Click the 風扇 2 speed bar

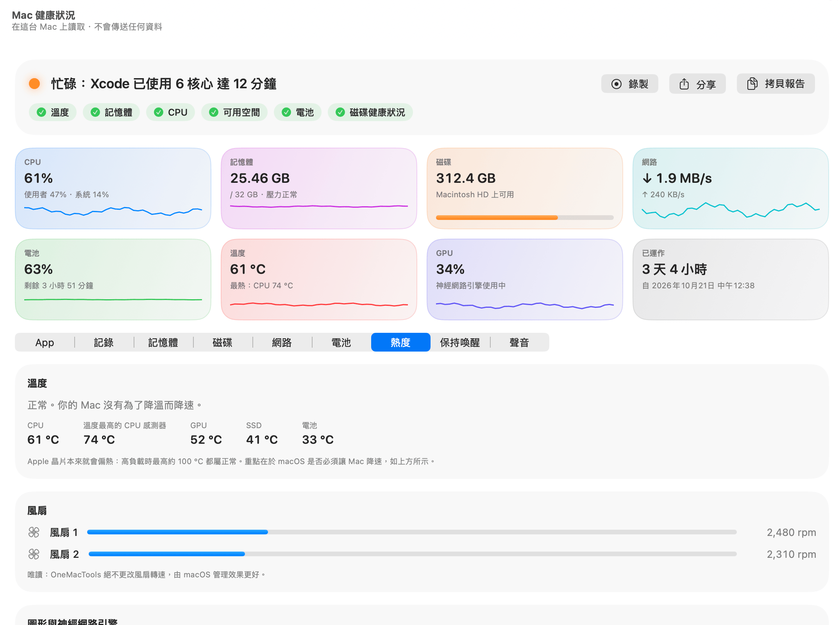tap(413, 554)
